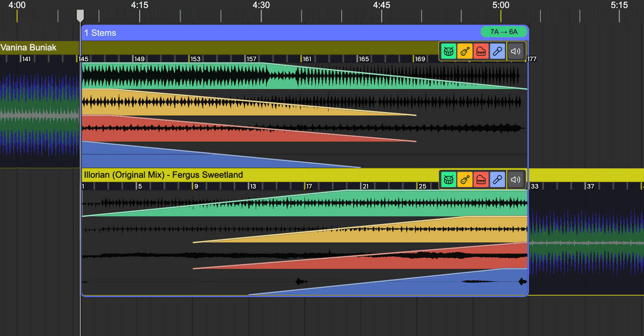This screenshot has width=644, height=336.
Task: Toggle guitar stem on Vanina Buniak track
Action: pos(465,51)
